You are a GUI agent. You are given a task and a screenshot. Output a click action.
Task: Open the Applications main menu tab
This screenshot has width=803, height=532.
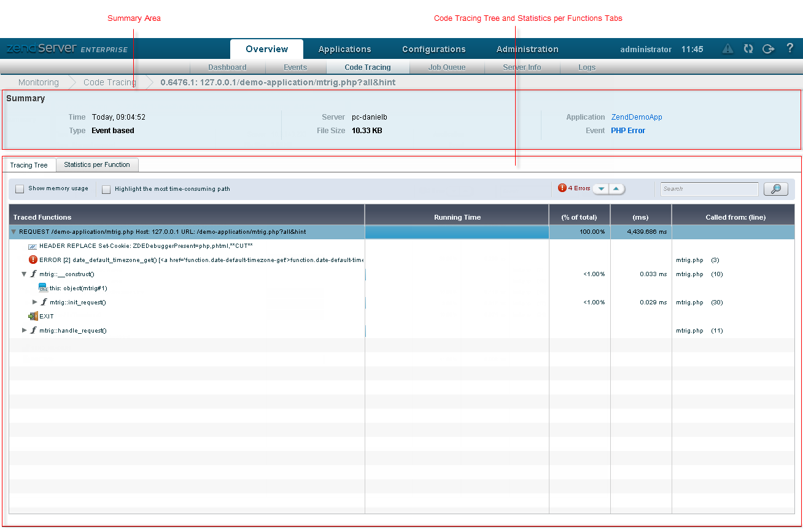coord(344,49)
